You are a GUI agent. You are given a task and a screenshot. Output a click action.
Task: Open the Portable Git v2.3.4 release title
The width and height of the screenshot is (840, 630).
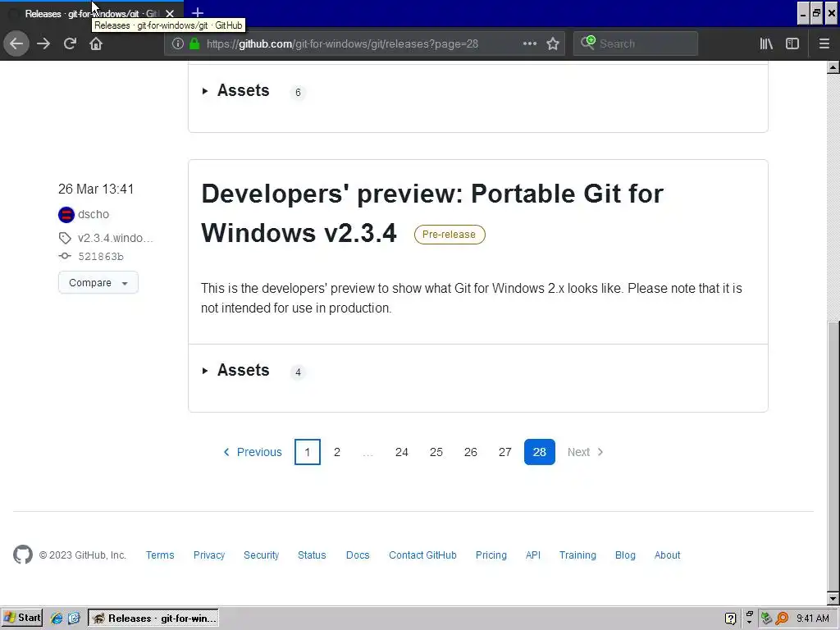[x=431, y=213]
